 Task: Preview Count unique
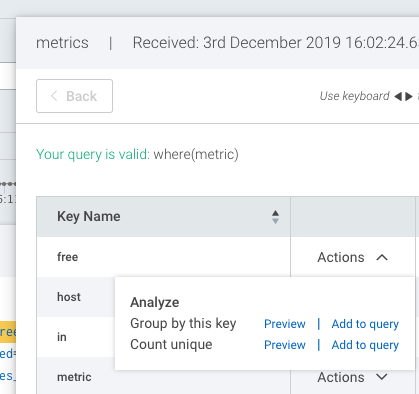[x=285, y=345]
